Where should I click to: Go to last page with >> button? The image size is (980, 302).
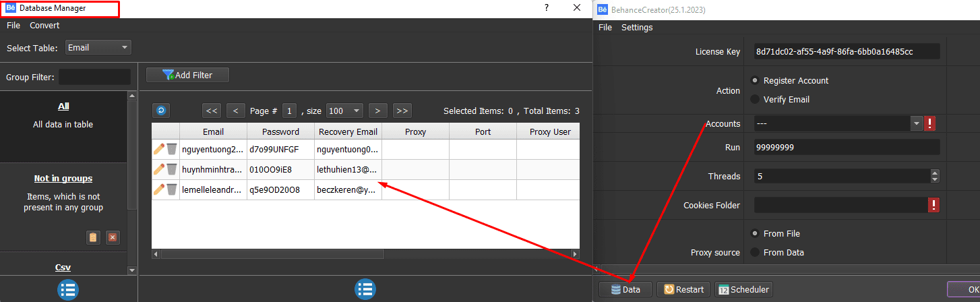pos(402,111)
